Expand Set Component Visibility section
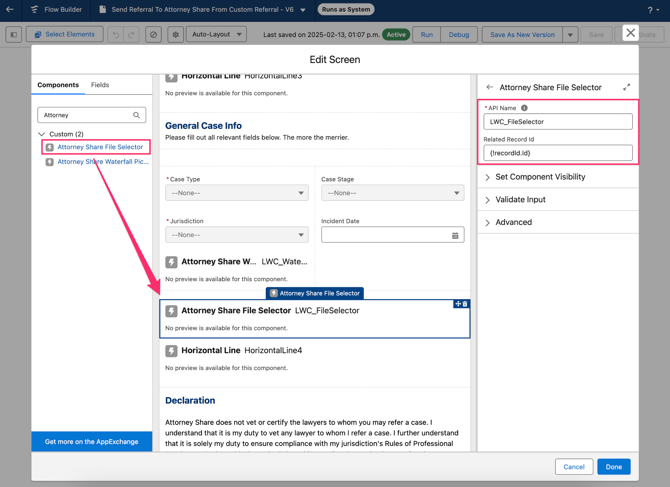The width and height of the screenshot is (670, 487). point(540,177)
